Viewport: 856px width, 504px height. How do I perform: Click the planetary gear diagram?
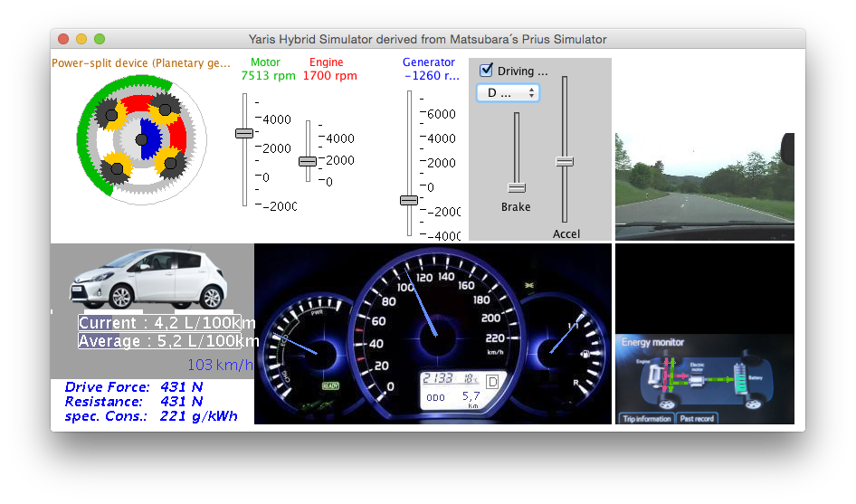click(142, 140)
